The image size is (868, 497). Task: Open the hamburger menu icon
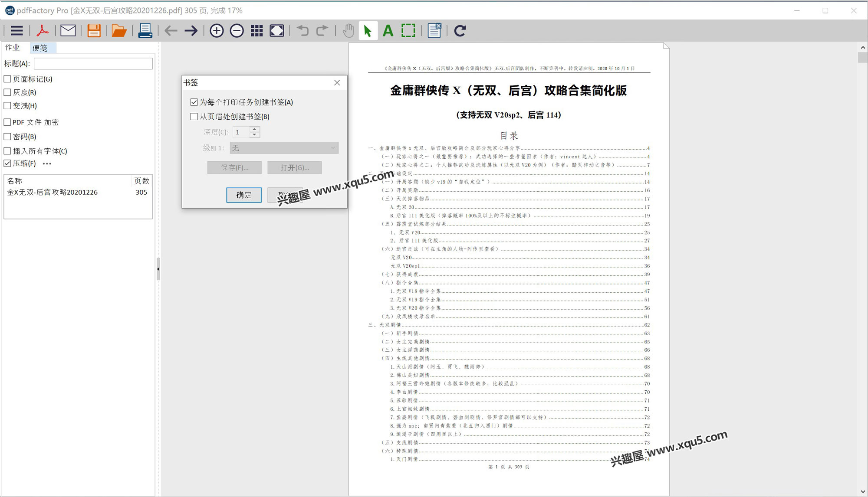17,30
